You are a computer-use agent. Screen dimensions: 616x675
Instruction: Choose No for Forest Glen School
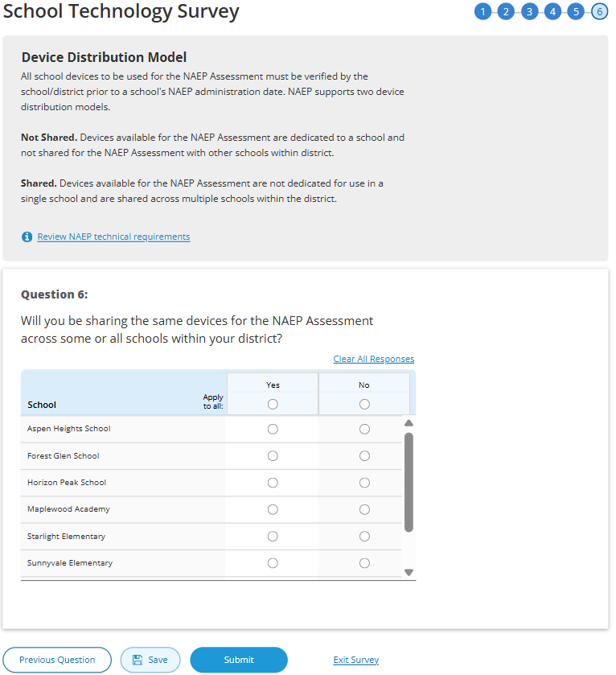364,456
